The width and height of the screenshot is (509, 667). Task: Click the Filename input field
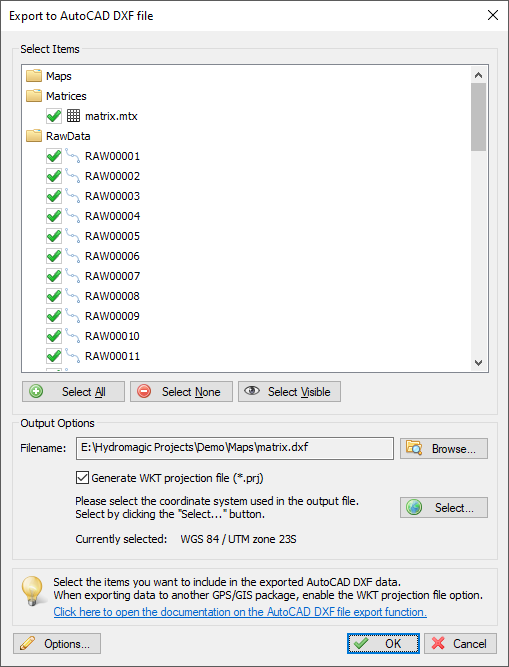(235, 448)
